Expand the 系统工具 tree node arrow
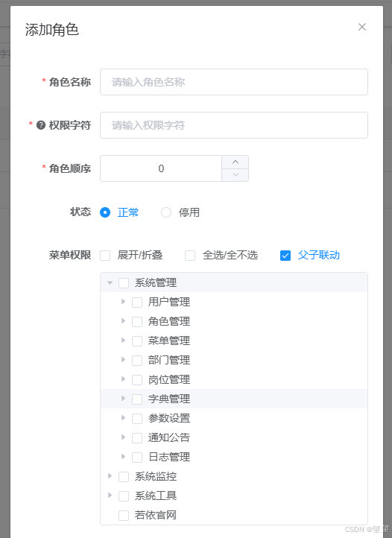 (x=110, y=495)
